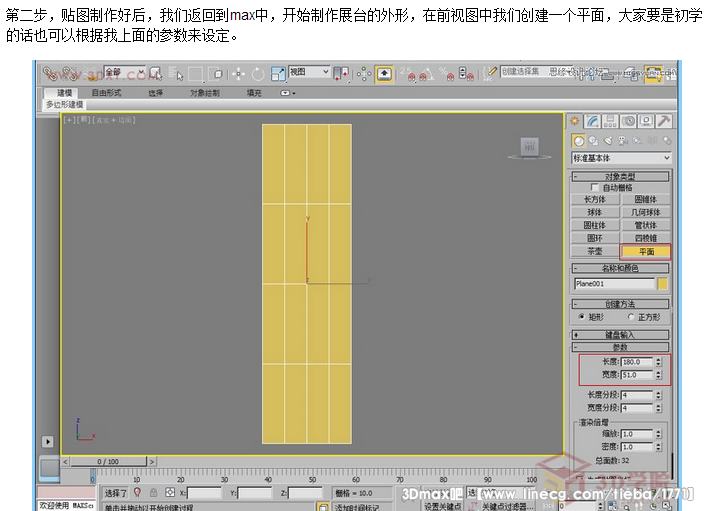Collapse the 名称和颜色 rollout

click(620, 268)
